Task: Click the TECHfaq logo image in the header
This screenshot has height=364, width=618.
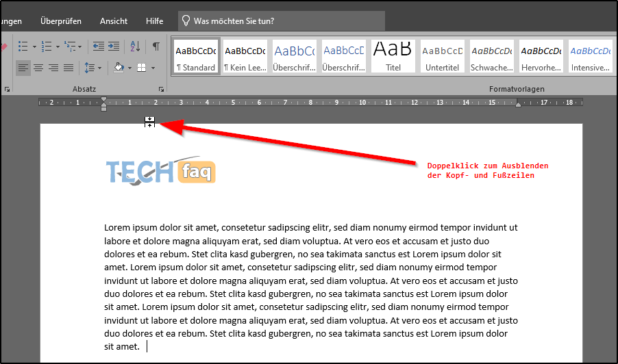Action: tap(161, 171)
